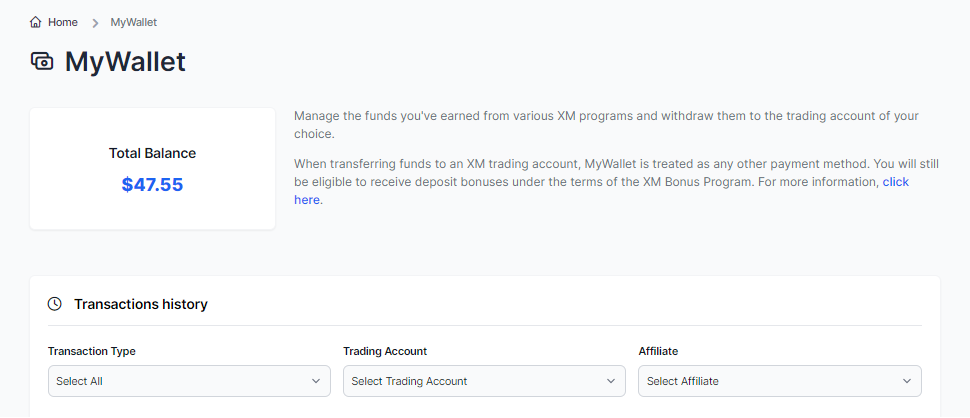Click the breadcrumb separator chevron after Home

click(95, 22)
